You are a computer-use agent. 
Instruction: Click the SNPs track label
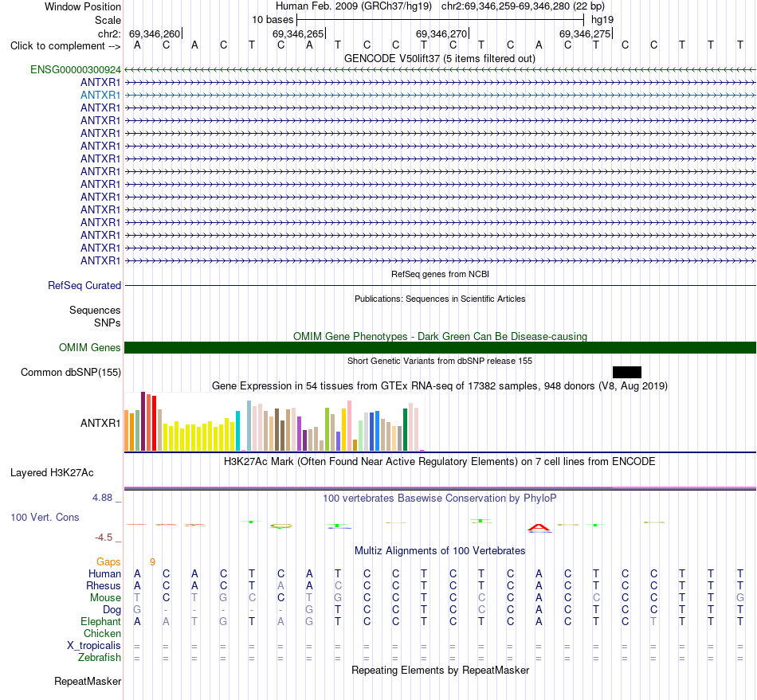coord(108,323)
